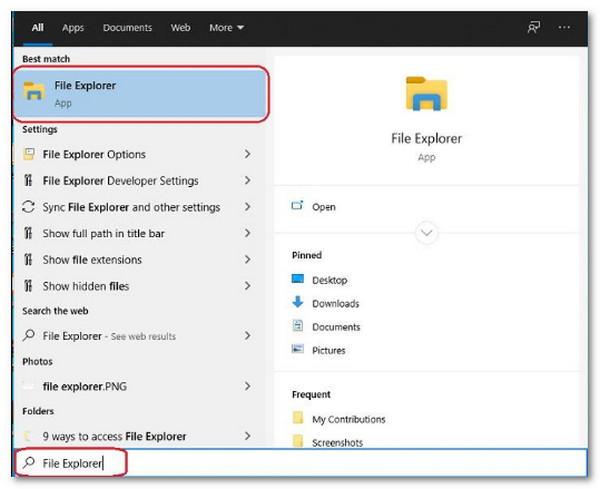600x489 pixels.
Task: Open frequent folder Screenshots
Action: pyautogui.click(x=338, y=443)
